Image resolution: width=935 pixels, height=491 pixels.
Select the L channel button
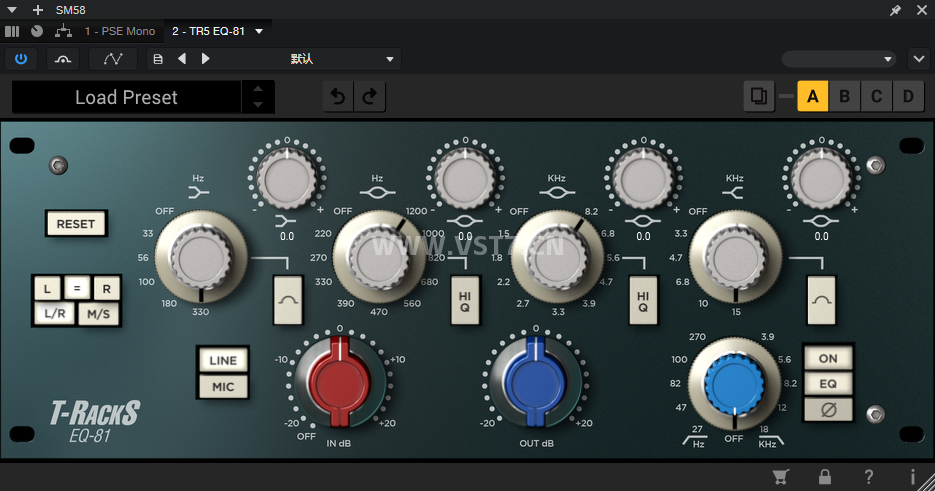[x=47, y=289]
